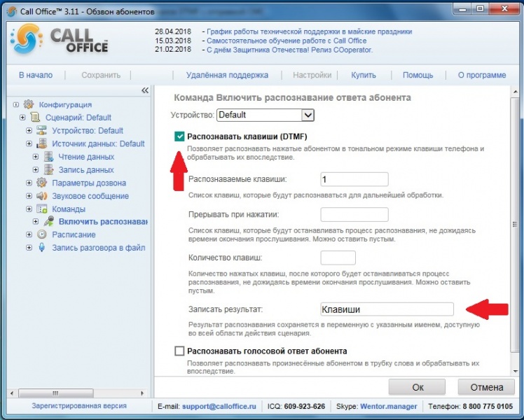Click the Запись данных icon
Viewport: 524px width, 420px height.
tap(49, 169)
